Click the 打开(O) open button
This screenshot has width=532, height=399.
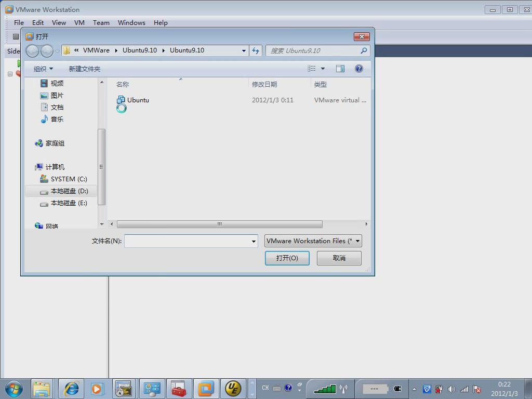[x=287, y=258]
